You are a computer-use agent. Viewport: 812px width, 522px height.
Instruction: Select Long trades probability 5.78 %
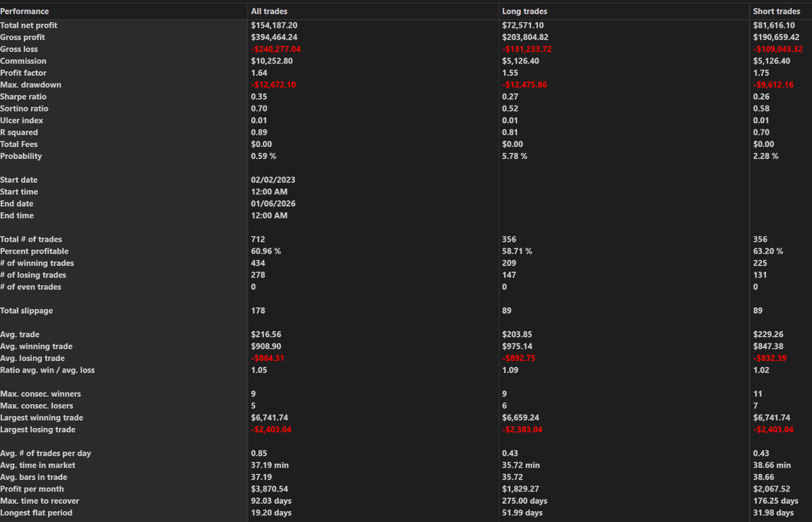pos(514,156)
